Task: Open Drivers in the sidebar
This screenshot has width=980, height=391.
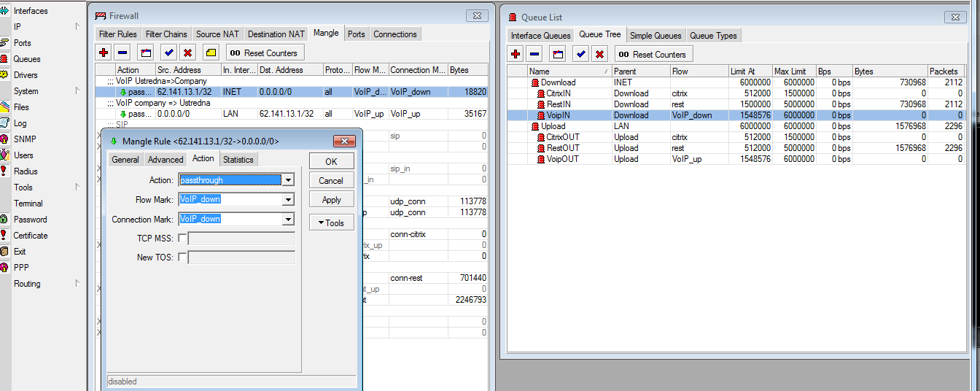Action: (26, 75)
